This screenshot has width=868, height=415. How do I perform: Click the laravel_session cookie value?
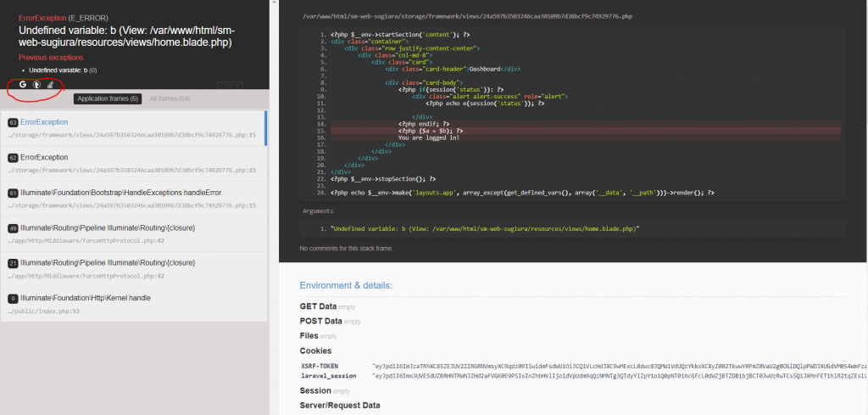click(619, 376)
